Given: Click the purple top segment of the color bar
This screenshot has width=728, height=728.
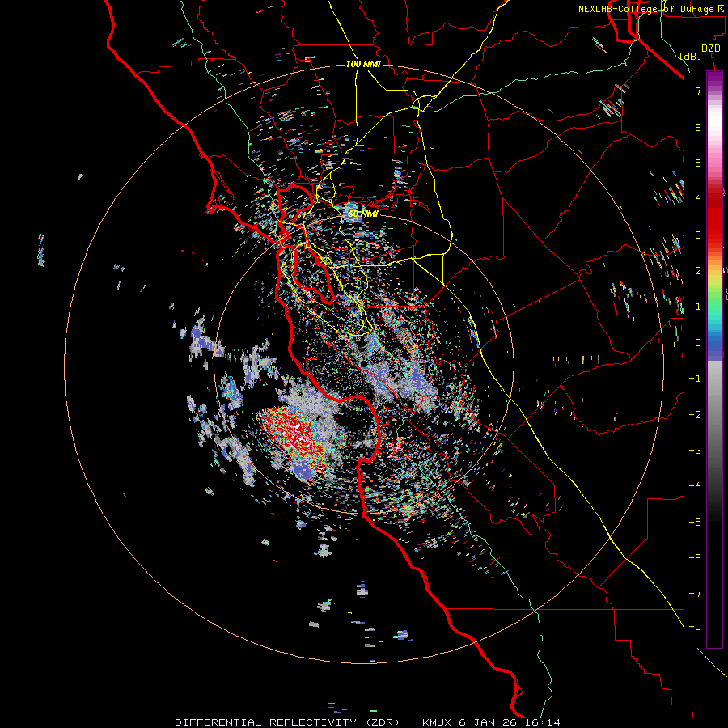Looking at the screenshot, I should point(714,79).
